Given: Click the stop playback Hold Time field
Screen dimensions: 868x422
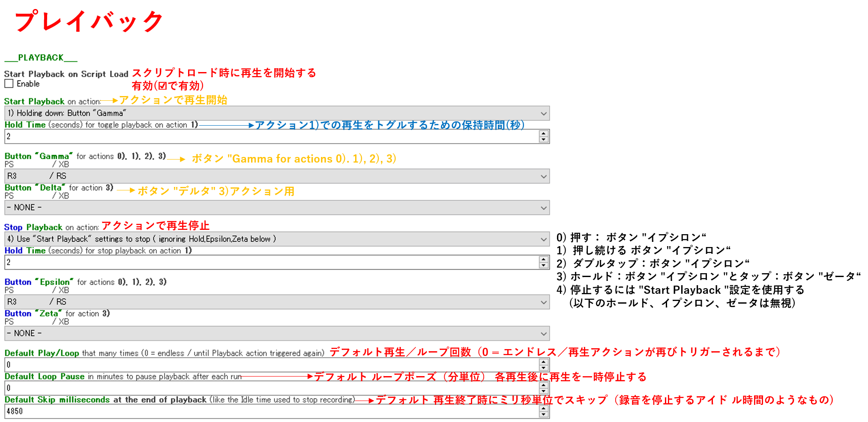Looking at the screenshot, I should point(270,262).
